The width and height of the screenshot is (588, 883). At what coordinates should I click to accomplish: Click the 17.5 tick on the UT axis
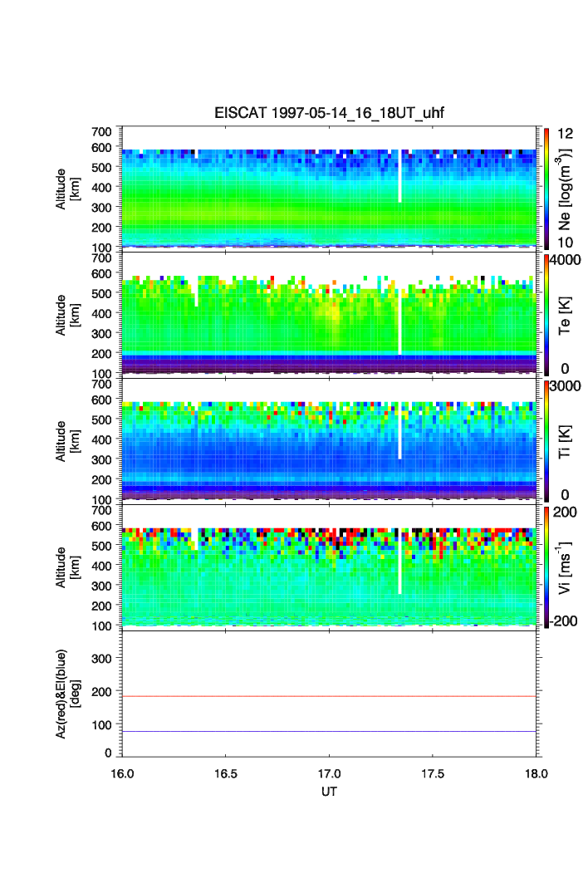(x=433, y=773)
